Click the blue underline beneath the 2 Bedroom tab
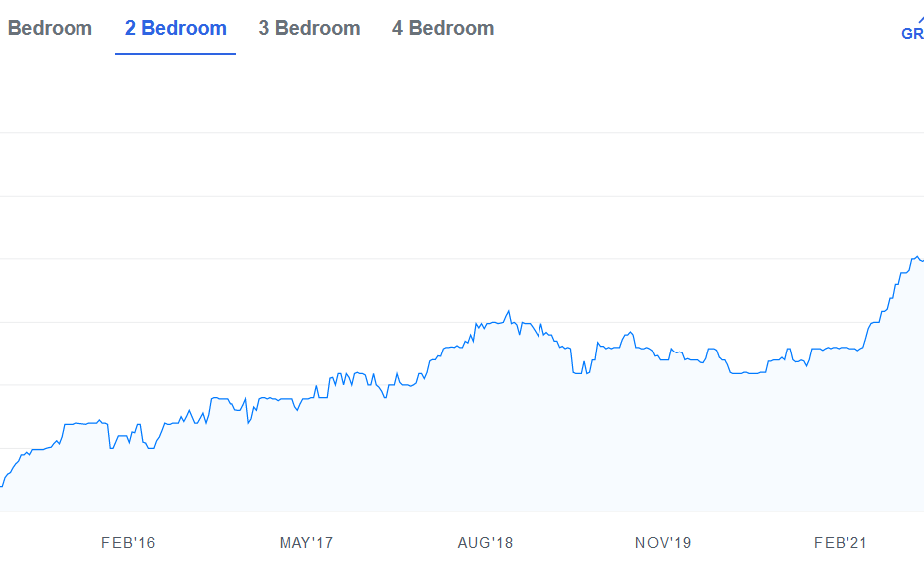The width and height of the screenshot is (924, 564). pos(176,54)
